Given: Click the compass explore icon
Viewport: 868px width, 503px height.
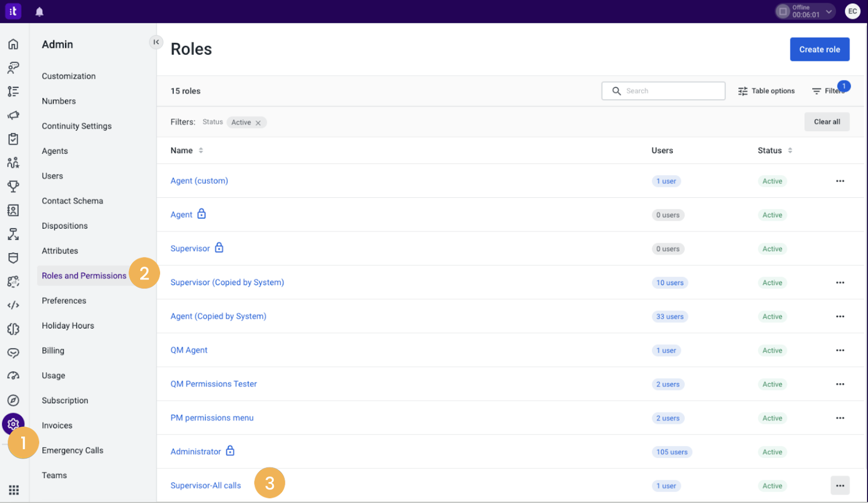Looking at the screenshot, I should click(14, 400).
